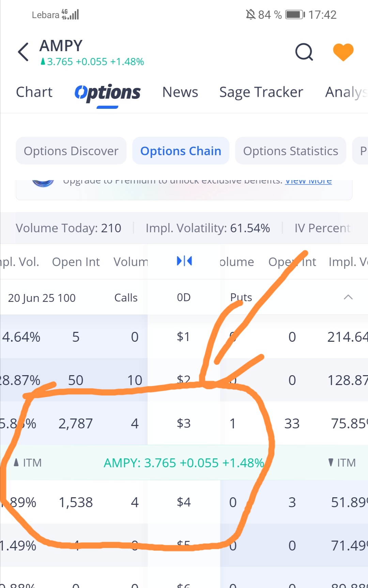Image resolution: width=368 pixels, height=588 pixels.
Task: Open the Options Statistics section
Action: click(290, 151)
